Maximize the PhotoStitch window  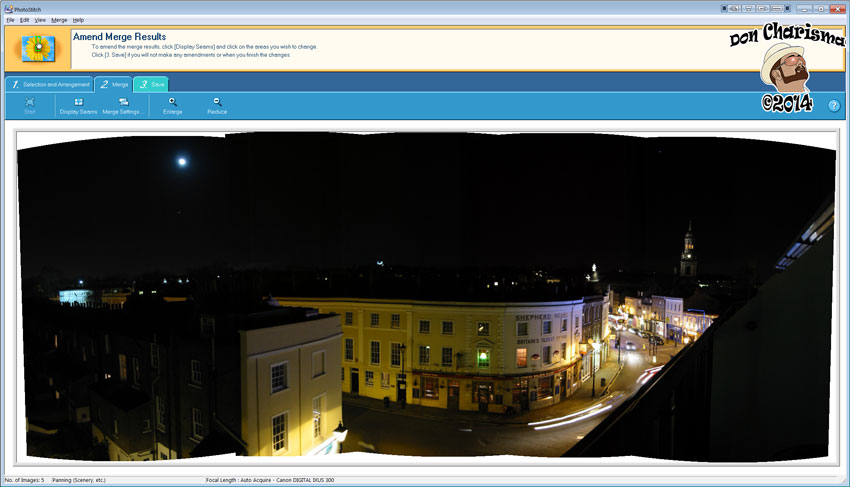coord(820,8)
